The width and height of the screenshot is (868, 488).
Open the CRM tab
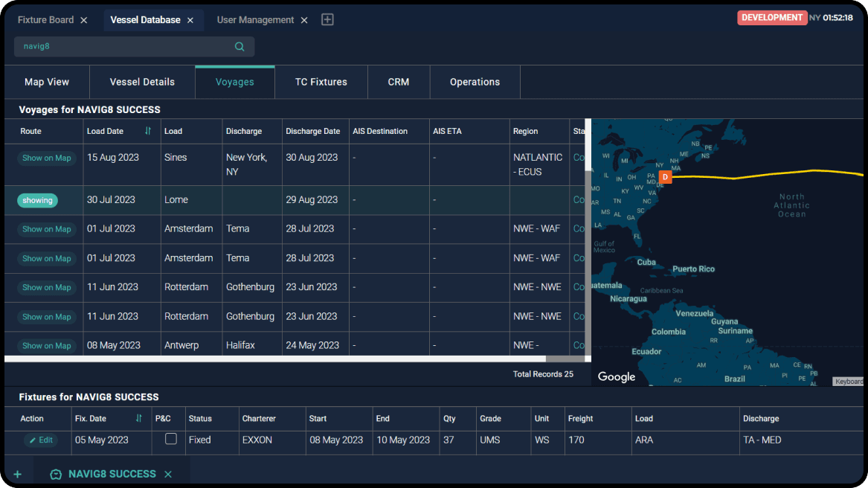399,82
